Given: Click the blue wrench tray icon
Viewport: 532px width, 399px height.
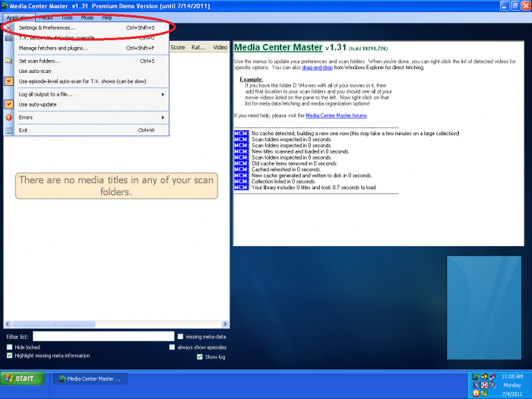Looking at the screenshot, I should [x=476, y=385].
